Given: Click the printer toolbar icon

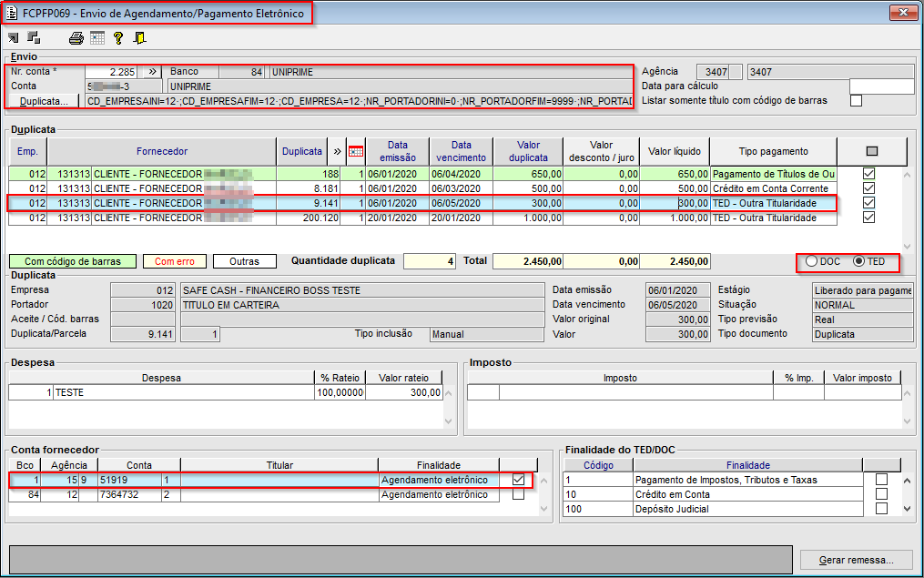Looking at the screenshot, I should pos(76,38).
